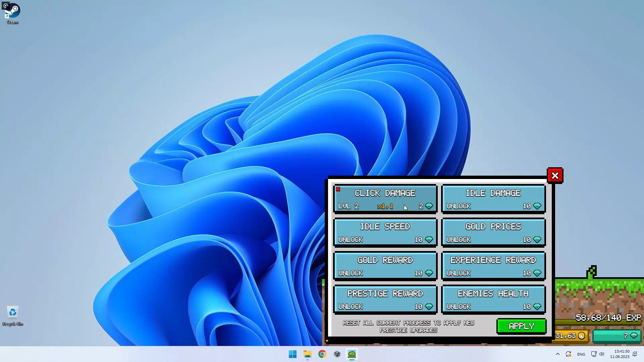644x362 pixels.
Task: Open Google Chrome from the taskbar
Action: 322,354
